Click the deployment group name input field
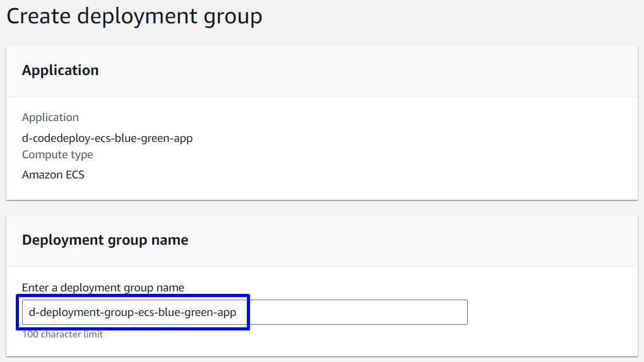The image size is (644, 362). click(x=244, y=312)
